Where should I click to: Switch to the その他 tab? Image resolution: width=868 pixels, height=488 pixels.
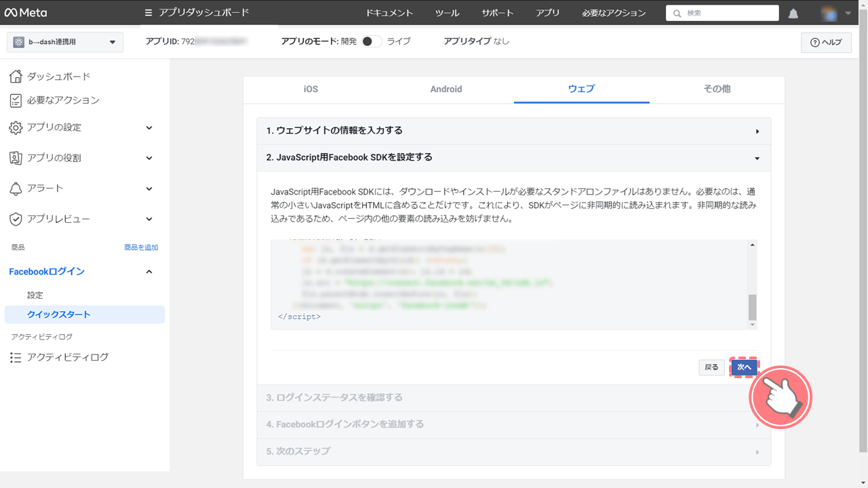(717, 89)
